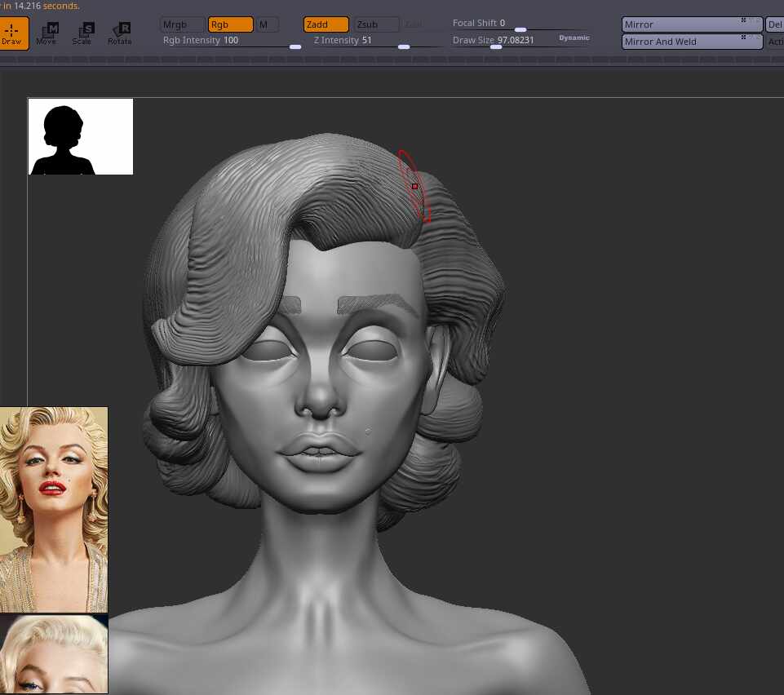Turn on Zadd sculpt mode
Screen dimensions: 784x695
326,24
